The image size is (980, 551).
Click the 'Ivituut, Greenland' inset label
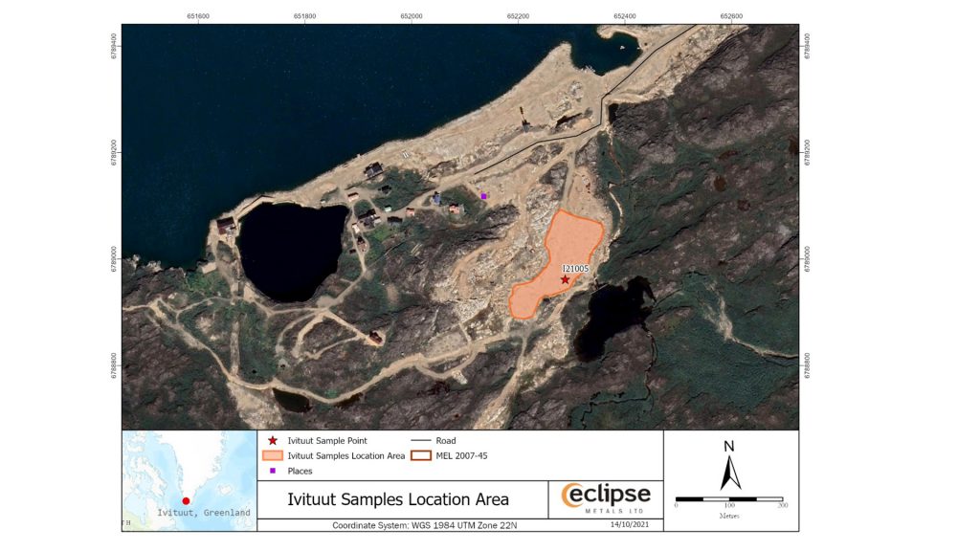click(x=204, y=513)
